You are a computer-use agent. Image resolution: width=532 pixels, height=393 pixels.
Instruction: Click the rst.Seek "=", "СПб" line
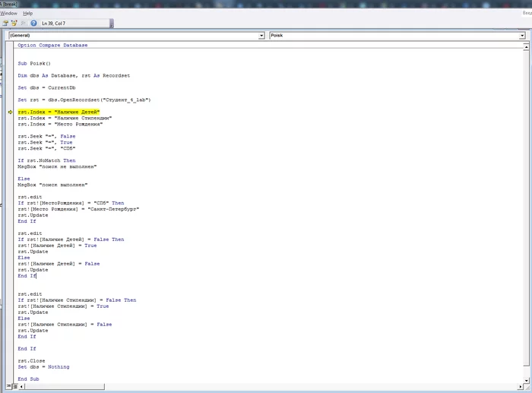pos(47,149)
